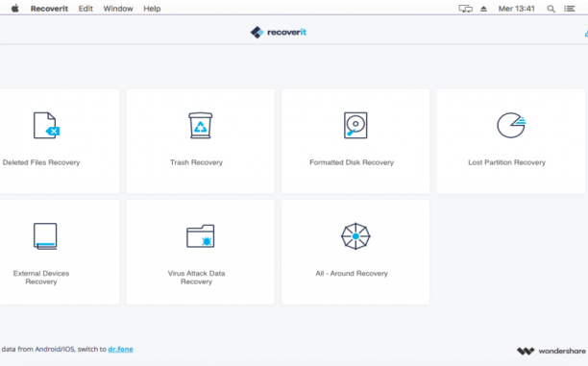
Task: Open the Recoverit application menu
Action: pyautogui.click(x=49, y=9)
